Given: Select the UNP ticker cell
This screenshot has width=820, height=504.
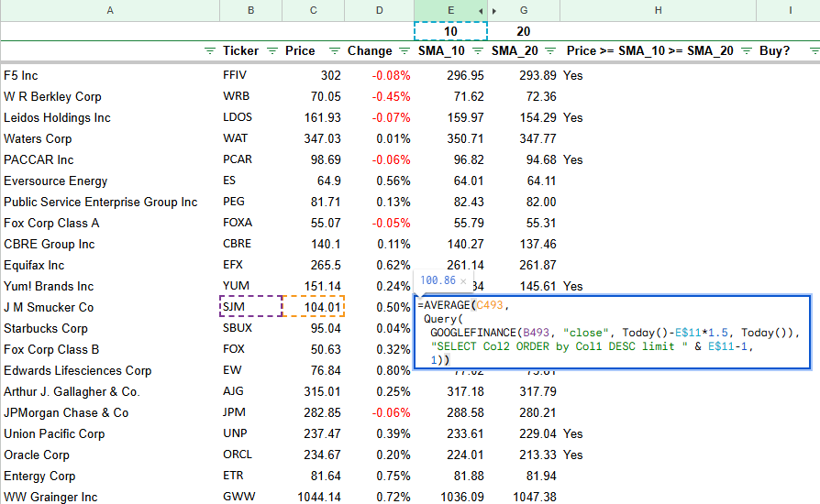Looking at the screenshot, I should (x=251, y=434).
